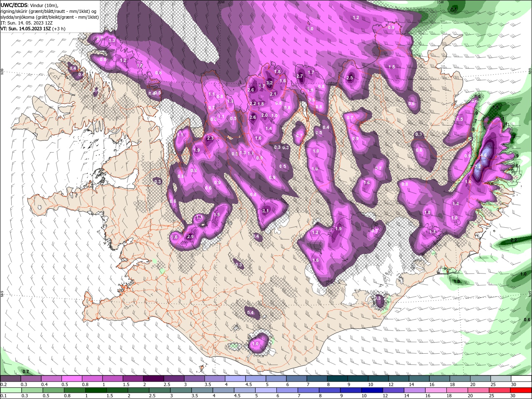Click the rain legend label 0.1
Viewport: 532px width, 399px height.
click(4, 396)
